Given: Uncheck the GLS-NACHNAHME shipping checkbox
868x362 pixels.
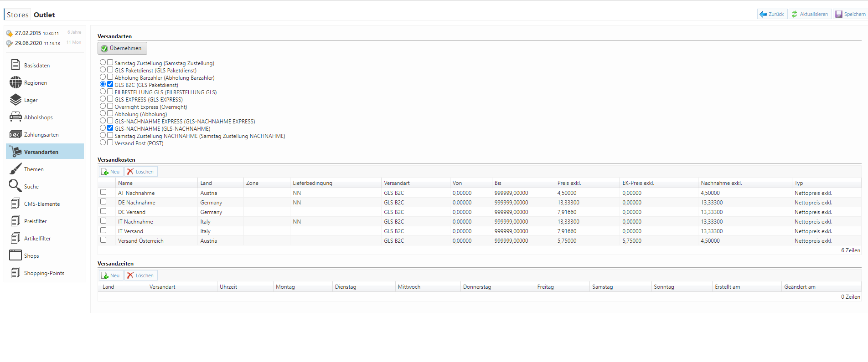Looking at the screenshot, I should 110,128.
